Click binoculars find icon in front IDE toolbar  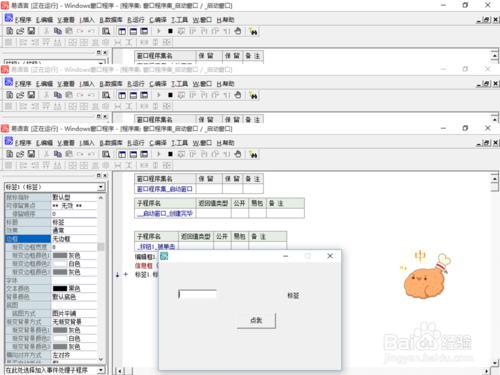[253, 154]
